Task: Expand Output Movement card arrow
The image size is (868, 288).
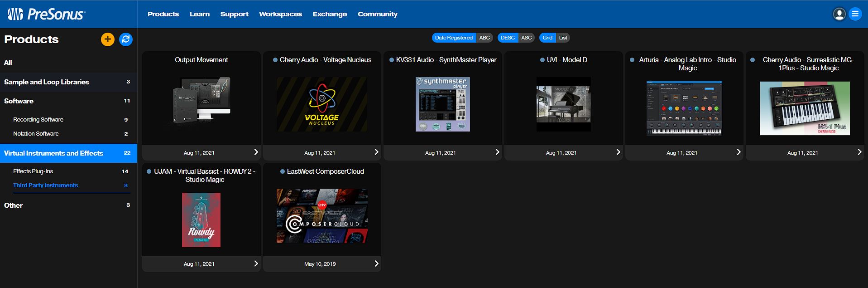Action: pyautogui.click(x=256, y=152)
